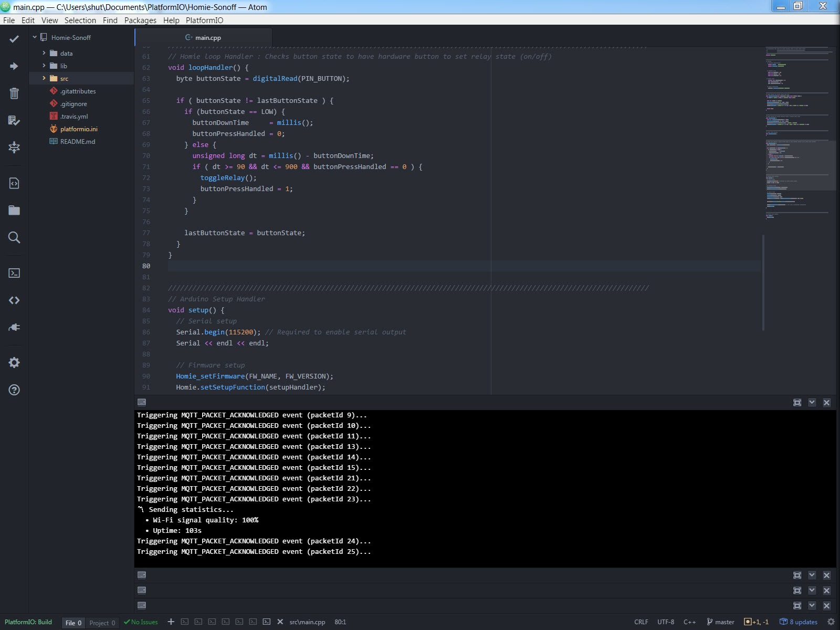
Task: Click the Open Project folder icon
Action: pyautogui.click(x=14, y=211)
